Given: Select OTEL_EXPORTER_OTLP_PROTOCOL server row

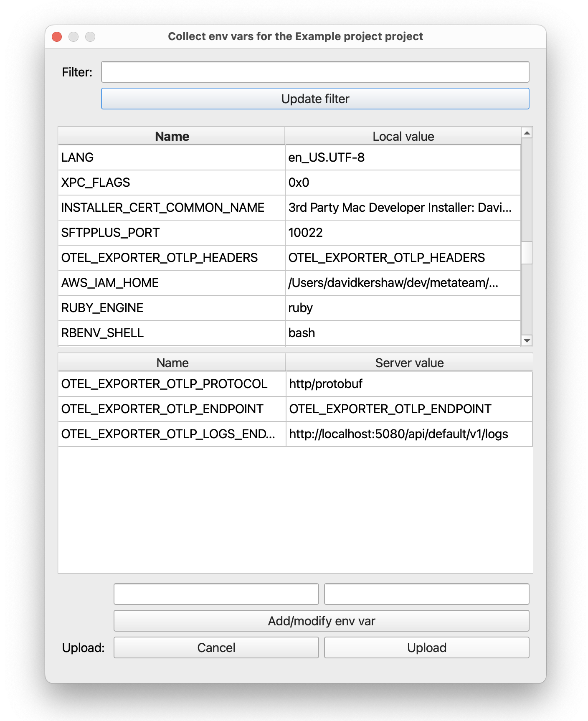Looking at the screenshot, I should pos(171,384).
